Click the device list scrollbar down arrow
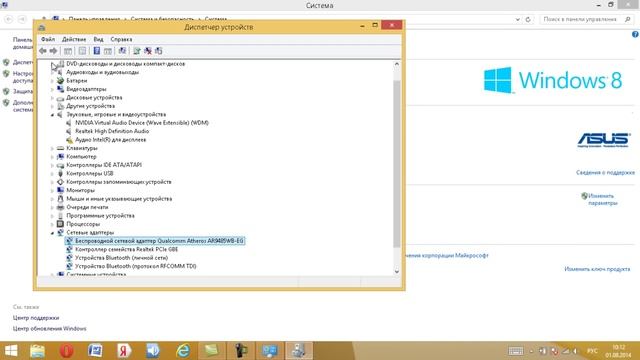640x360 pixels. [397, 271]
